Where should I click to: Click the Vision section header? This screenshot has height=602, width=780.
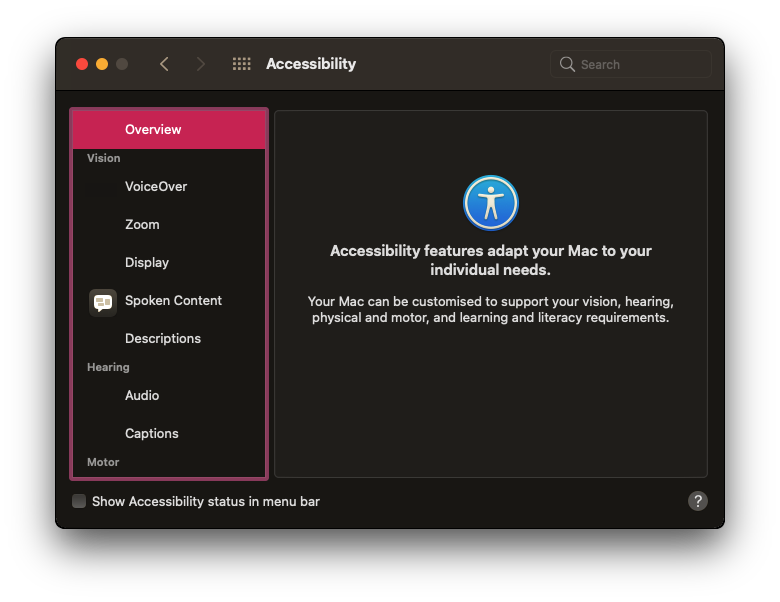103,158
